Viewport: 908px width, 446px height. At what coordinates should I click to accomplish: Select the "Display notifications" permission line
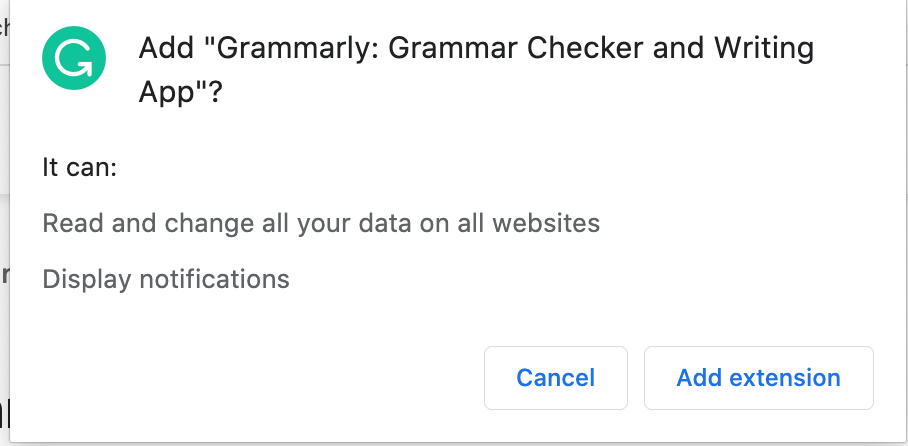tap(166, 279)
